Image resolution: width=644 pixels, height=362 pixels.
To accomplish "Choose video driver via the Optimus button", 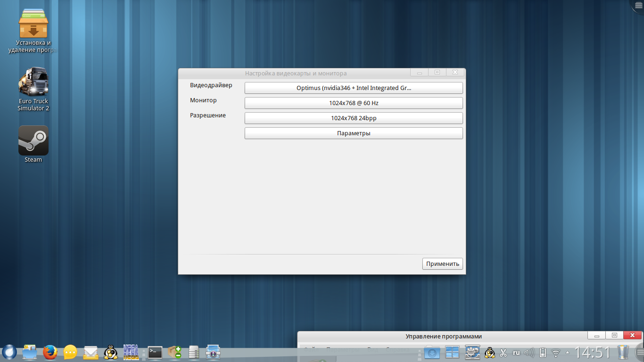I will pos(354,88).
